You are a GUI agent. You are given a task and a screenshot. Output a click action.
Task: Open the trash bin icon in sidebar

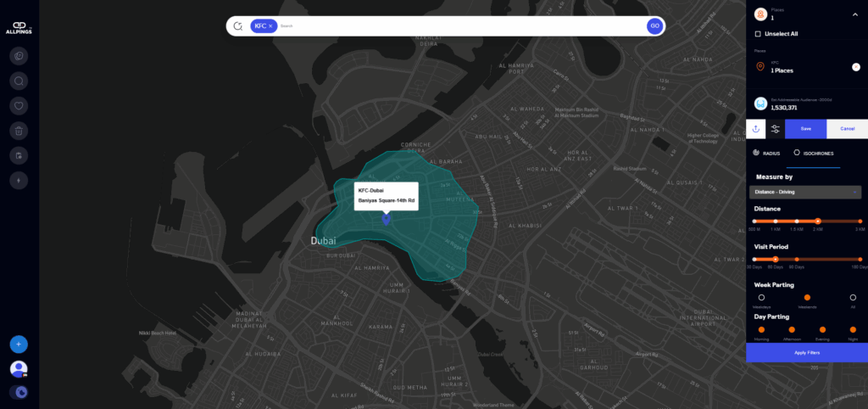tap(19, 131)
